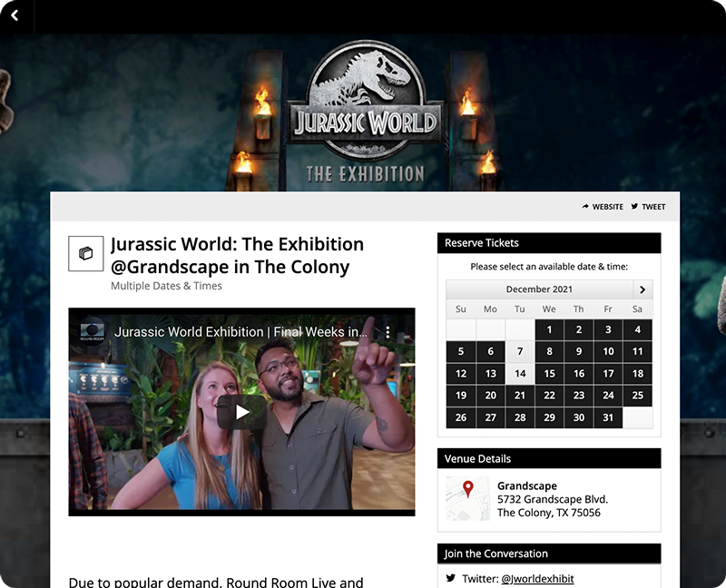This screenshot has height=588, width=726.
Task: Click Multiple Dates & Times under the title
Action: coord(166,286)
